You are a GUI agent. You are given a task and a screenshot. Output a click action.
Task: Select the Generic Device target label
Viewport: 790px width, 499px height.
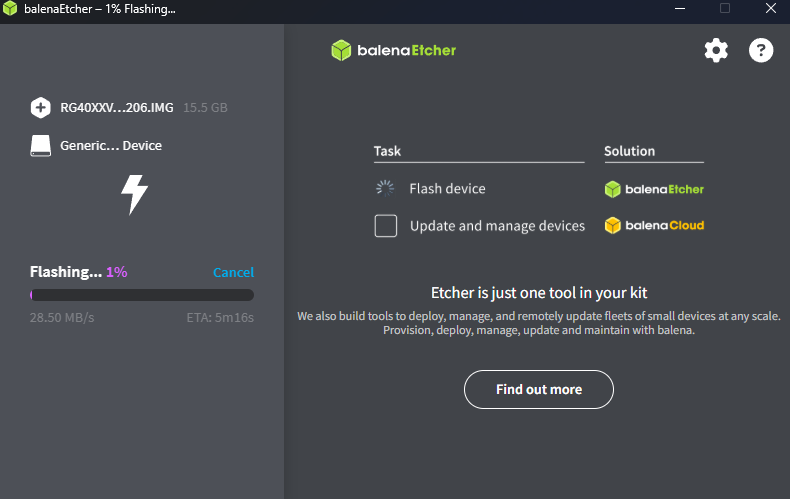(x=111, y=146)
